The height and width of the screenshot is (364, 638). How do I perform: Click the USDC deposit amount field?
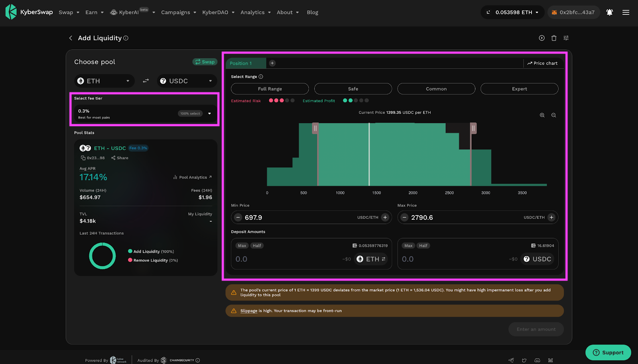pos(454,259)
